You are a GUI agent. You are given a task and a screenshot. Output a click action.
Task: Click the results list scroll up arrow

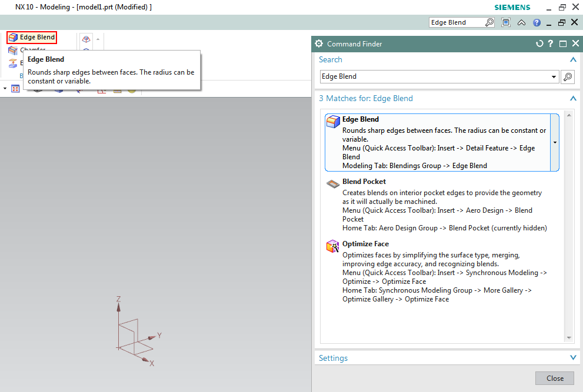(x=569, y=115)
